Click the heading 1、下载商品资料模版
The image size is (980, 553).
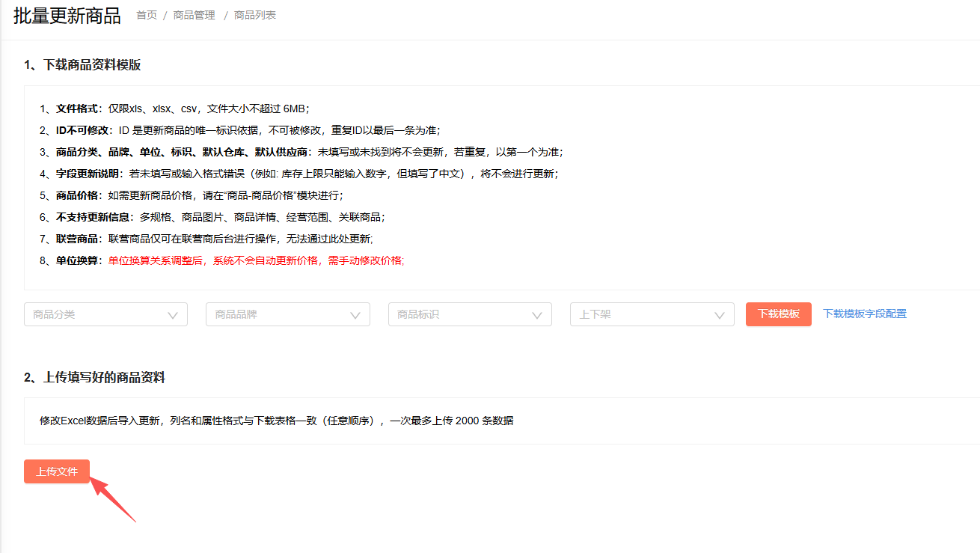82,64
